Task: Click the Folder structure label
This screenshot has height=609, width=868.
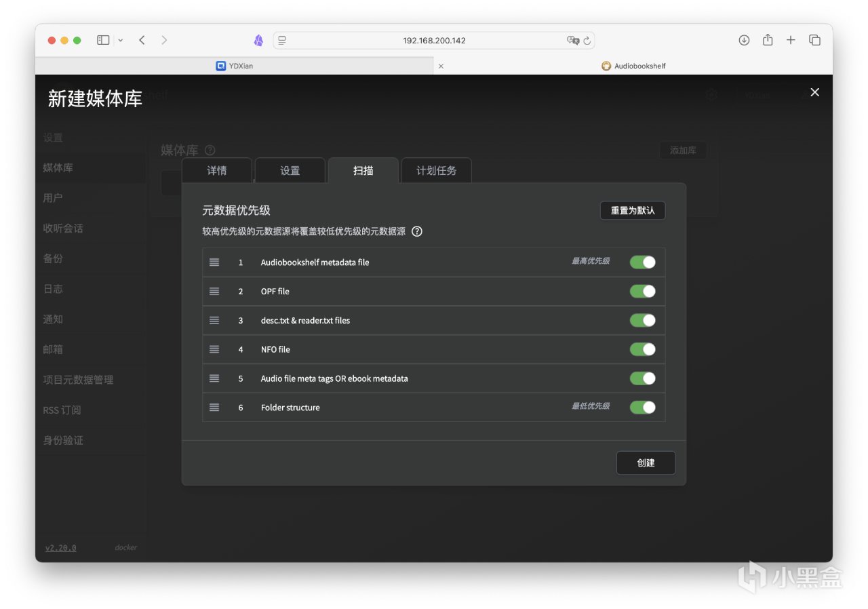Action: [290, 408]
